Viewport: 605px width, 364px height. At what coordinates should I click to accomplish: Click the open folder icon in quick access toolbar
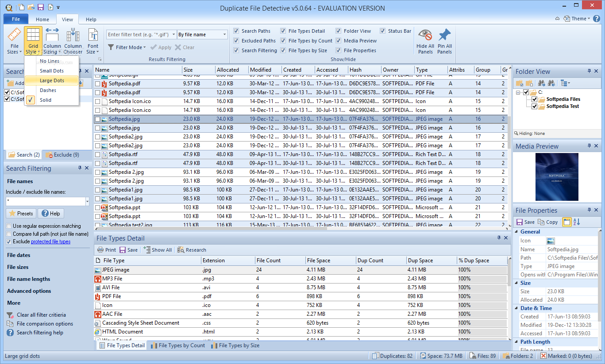click(31, 7)
